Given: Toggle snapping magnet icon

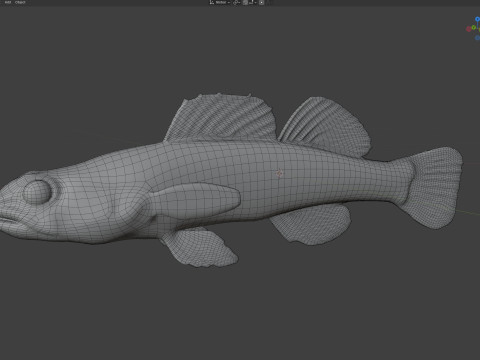Looking at the screenshot, I should (x=245, y=2).
